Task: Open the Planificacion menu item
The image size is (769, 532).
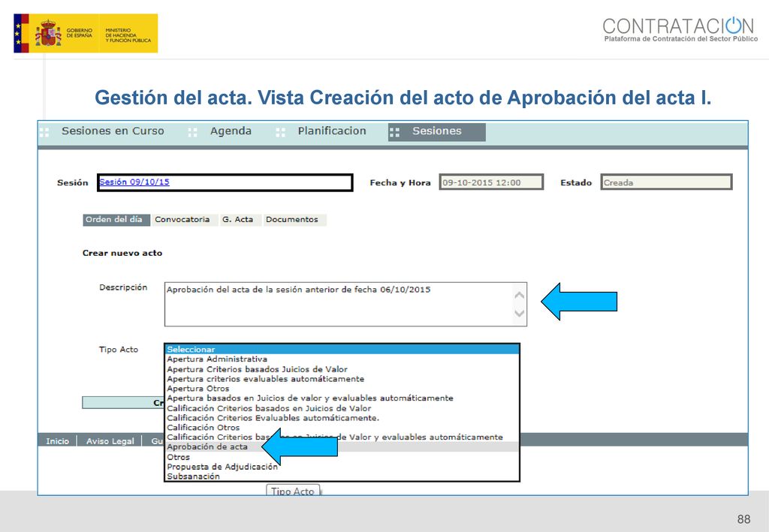Action: pyautogui.click(x=332, y=131)
